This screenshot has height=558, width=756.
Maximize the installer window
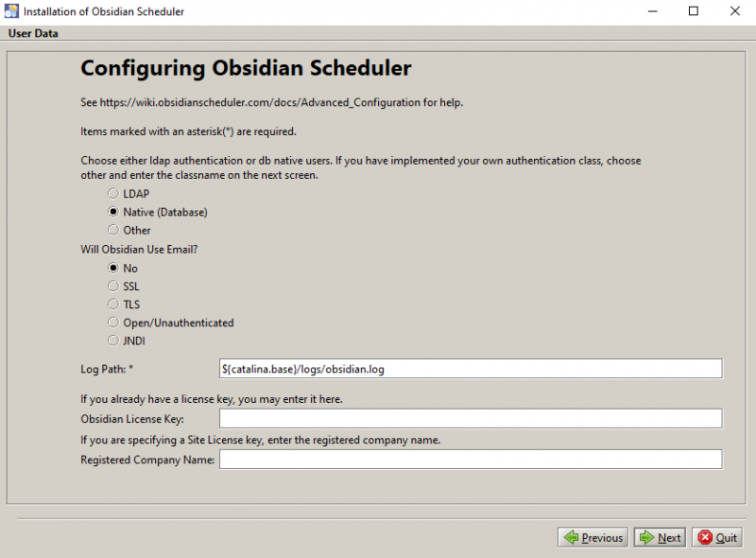694,10
